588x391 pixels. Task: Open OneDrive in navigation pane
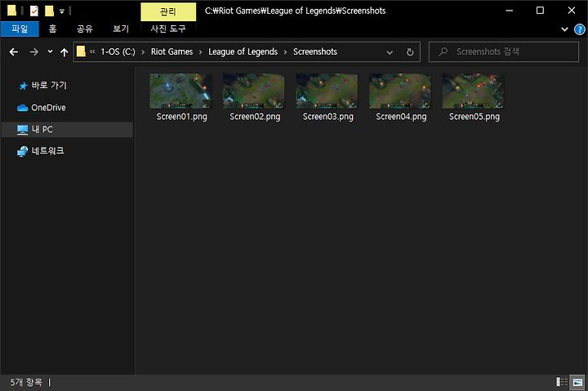(x=42, y=108)
